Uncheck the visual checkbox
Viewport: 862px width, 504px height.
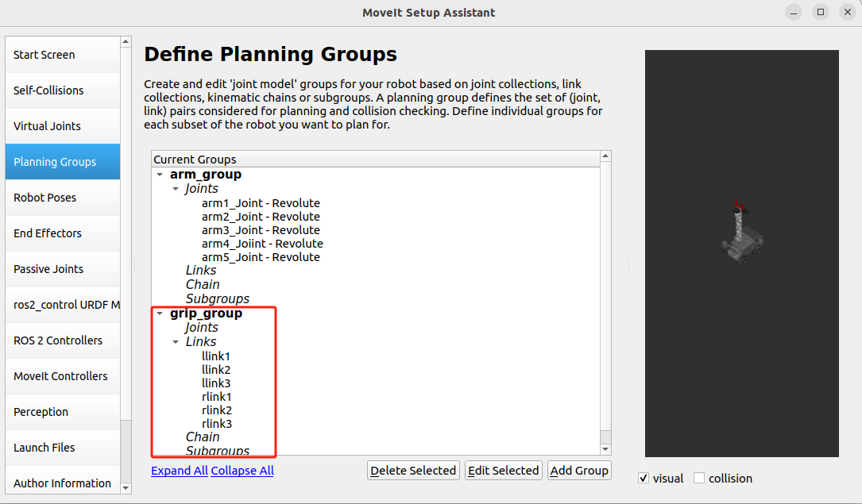[x=644, y=478]
